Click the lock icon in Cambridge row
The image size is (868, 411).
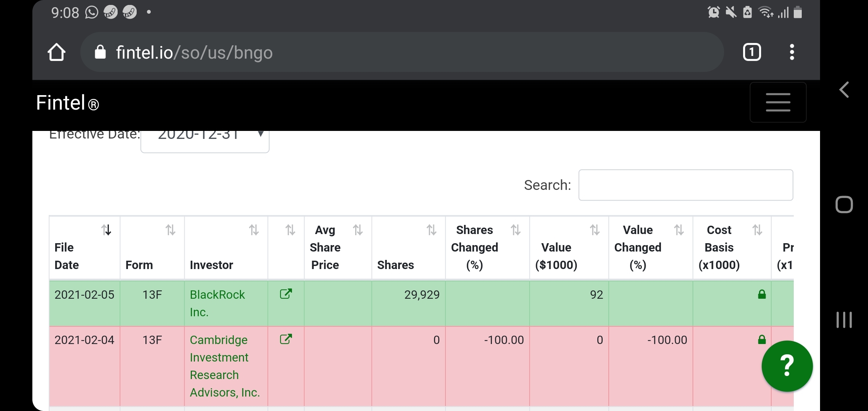(x=762, y=340)
